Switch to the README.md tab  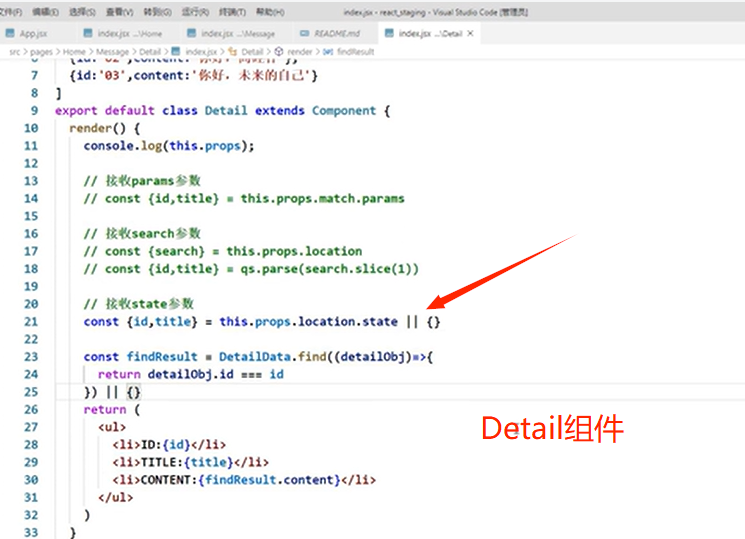[337, 34]
